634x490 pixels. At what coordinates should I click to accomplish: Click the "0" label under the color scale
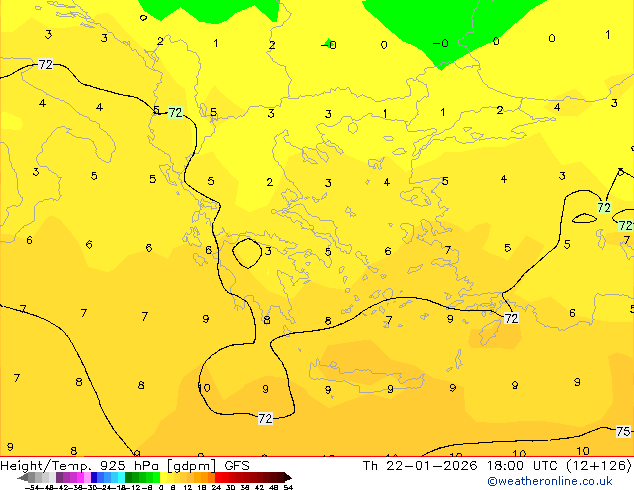[x=161, y=487]
